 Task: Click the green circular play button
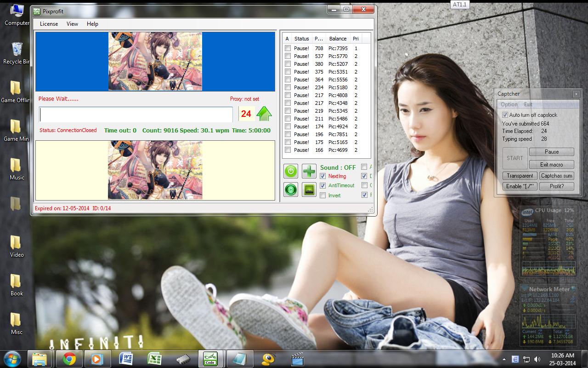tap(290, 190)
